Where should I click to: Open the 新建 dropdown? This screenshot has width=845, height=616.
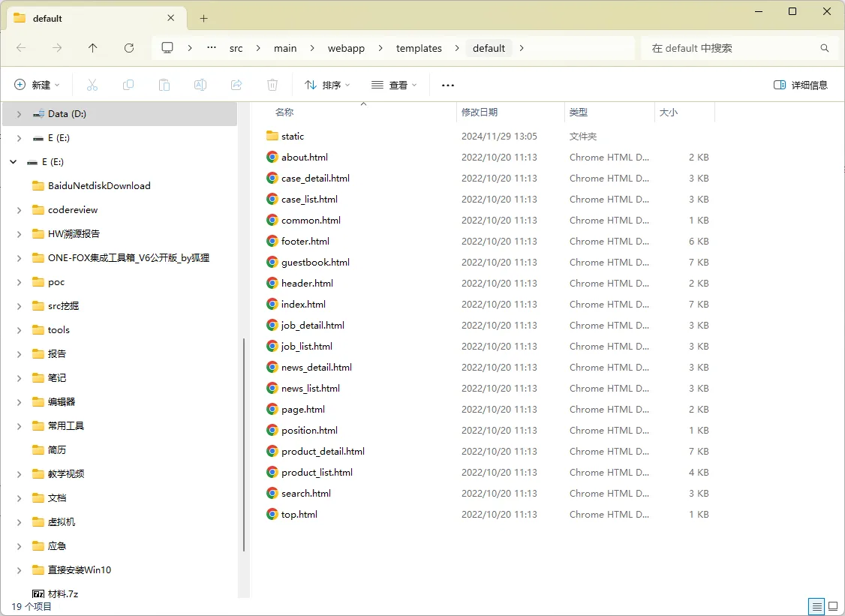[37, 85]
